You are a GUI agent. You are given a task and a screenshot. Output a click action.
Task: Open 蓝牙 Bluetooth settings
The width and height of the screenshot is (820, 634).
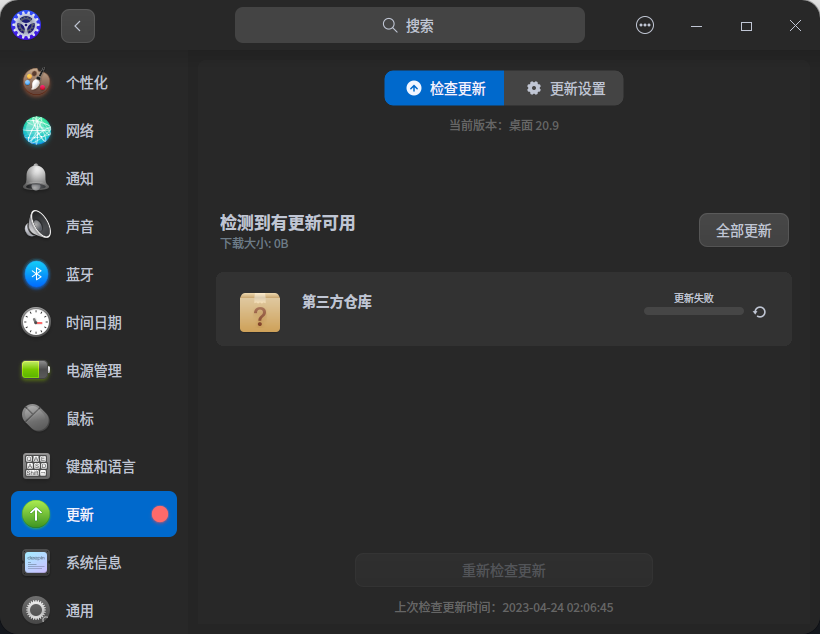point(93,274)
